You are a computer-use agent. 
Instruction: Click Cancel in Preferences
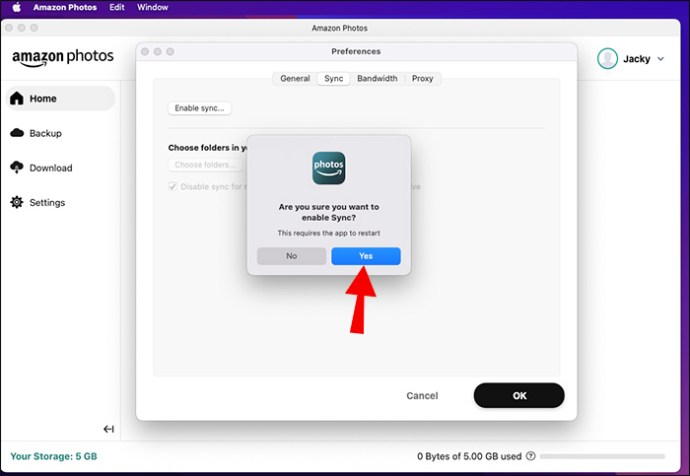point(422,395)
